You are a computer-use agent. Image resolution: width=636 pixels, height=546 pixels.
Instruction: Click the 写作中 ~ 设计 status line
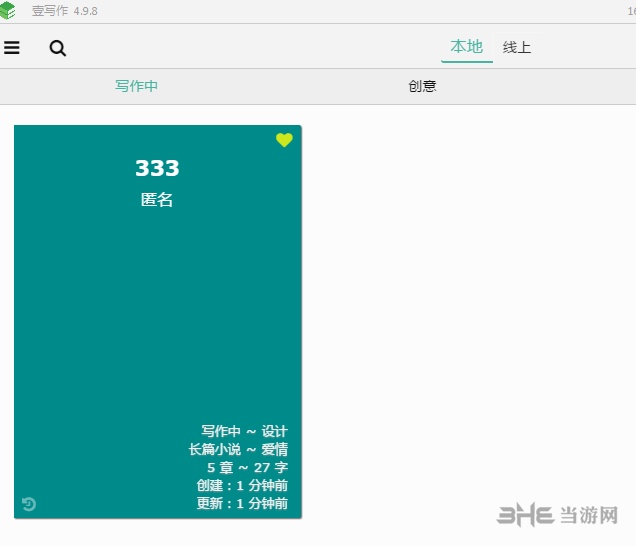tap(245, 431)
